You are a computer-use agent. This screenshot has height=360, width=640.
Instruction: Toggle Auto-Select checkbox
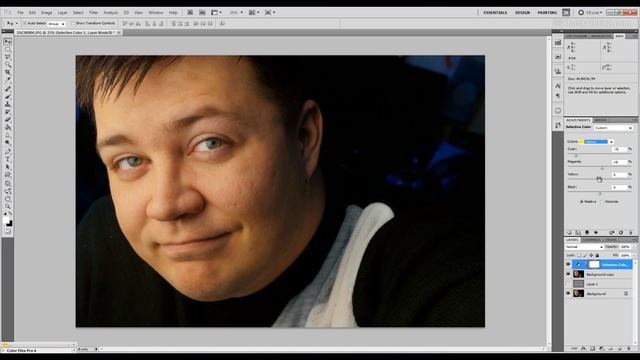(x=25, y=24)
